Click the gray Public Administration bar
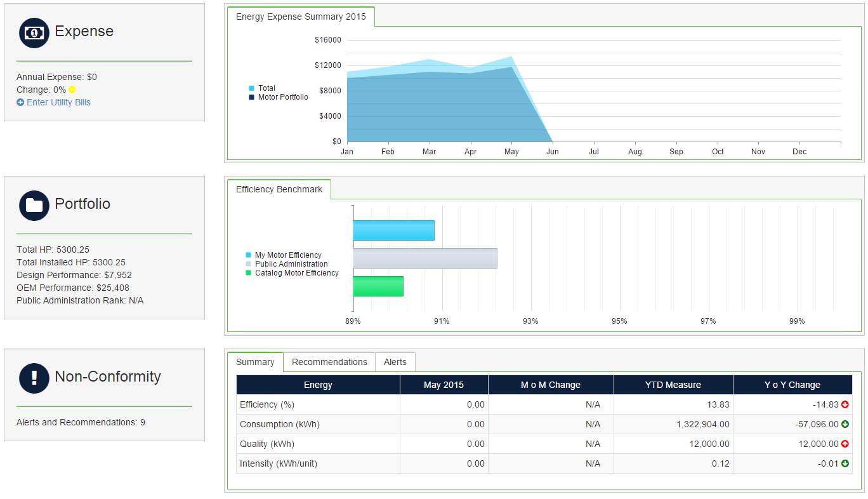 click(424, 258)
